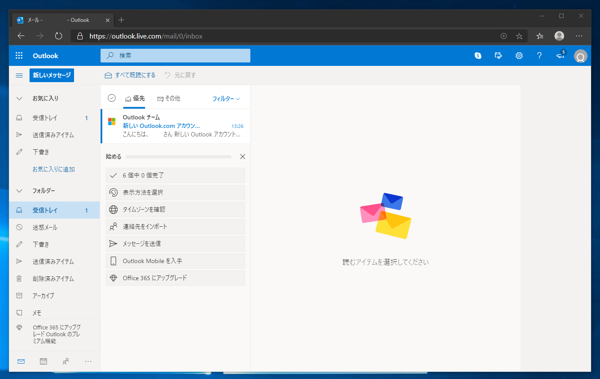600x379 pixels.
Task: Open 送信済みアイテム under favorites
Action: (x=54, y=135)
